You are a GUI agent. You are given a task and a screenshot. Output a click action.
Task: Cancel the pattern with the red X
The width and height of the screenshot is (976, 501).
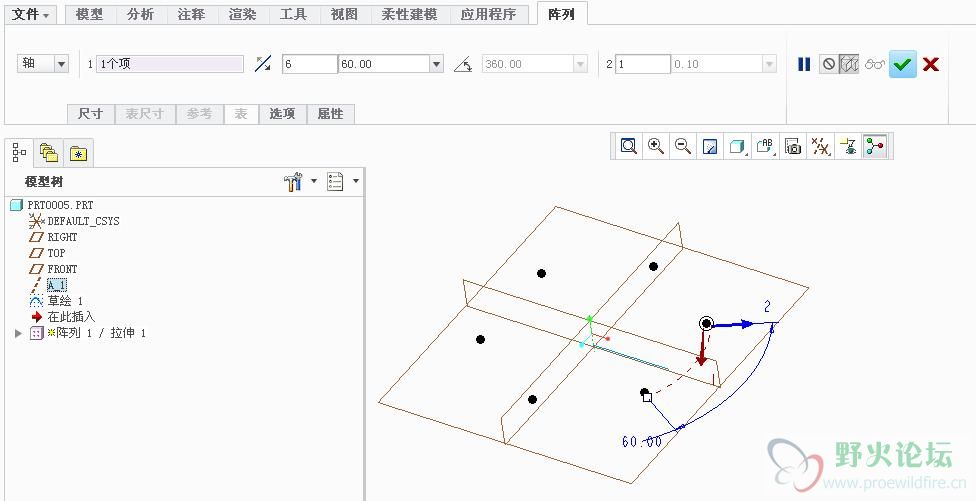point(931,64)
